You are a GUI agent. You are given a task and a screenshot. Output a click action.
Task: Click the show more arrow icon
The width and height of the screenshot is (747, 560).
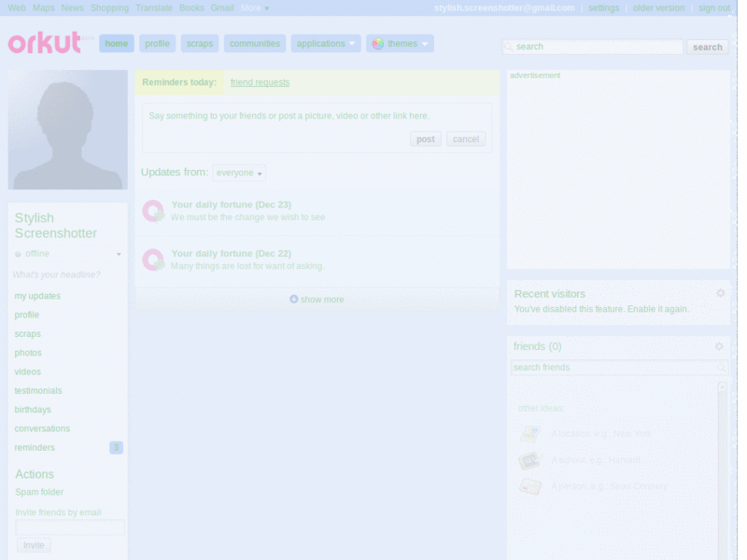pos(294,299)
